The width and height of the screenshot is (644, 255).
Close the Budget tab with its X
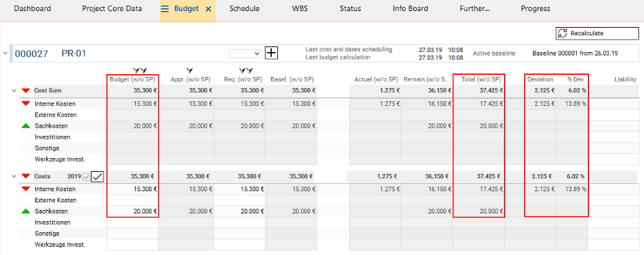pyautogui.click(x=208, y=8)
